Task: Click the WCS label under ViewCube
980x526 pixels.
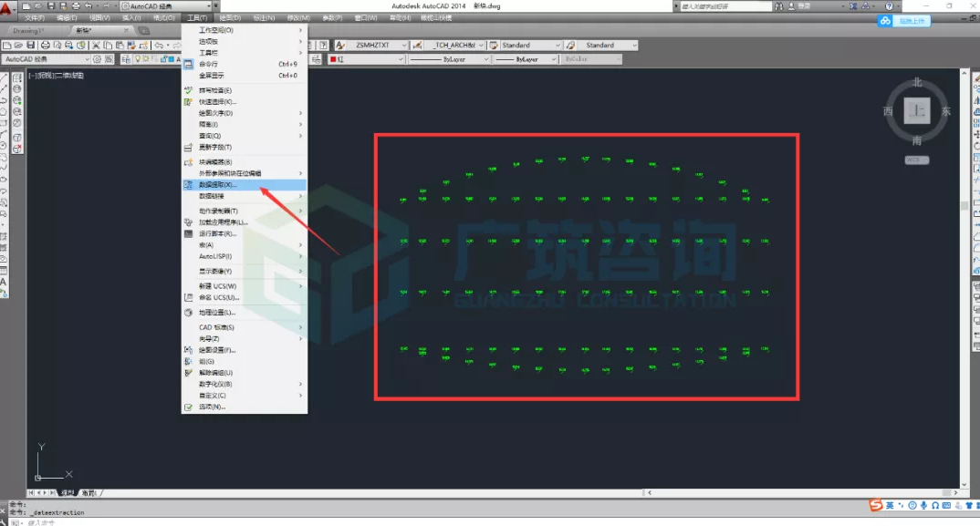Action: tap(917, 160)
